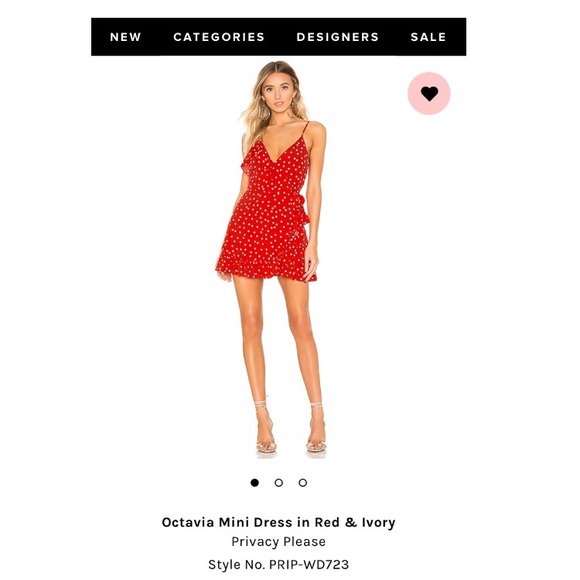Click the Red & Ivory color name
Viewport: 580px width, 580px height.
click(x=355, y=522)
